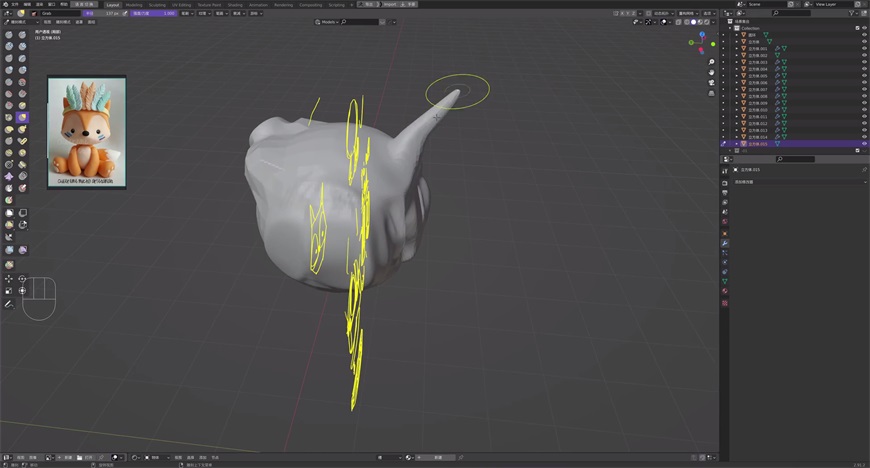870x468 pixels.
Task: Toggle the viewport X-ray mode button
Action: click(679, 22)
